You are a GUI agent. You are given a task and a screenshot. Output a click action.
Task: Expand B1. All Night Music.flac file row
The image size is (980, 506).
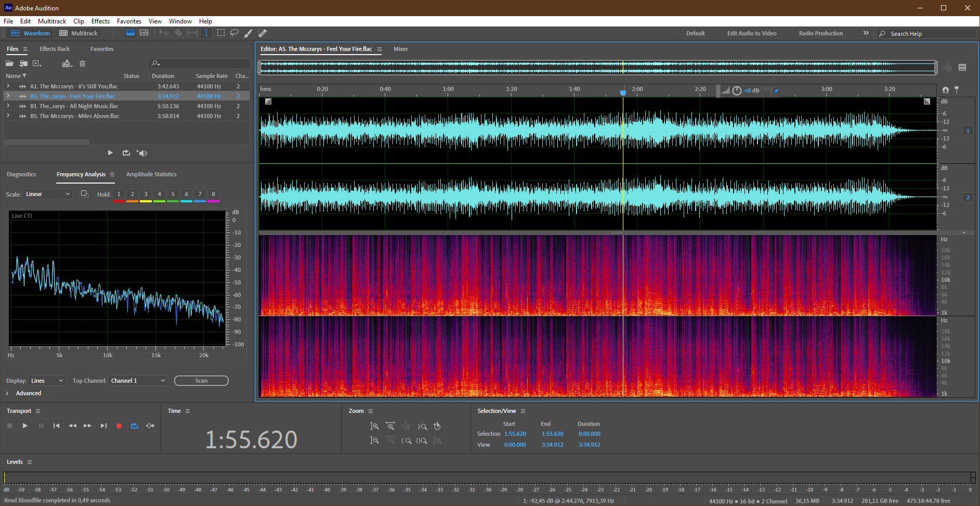[8, 106]
